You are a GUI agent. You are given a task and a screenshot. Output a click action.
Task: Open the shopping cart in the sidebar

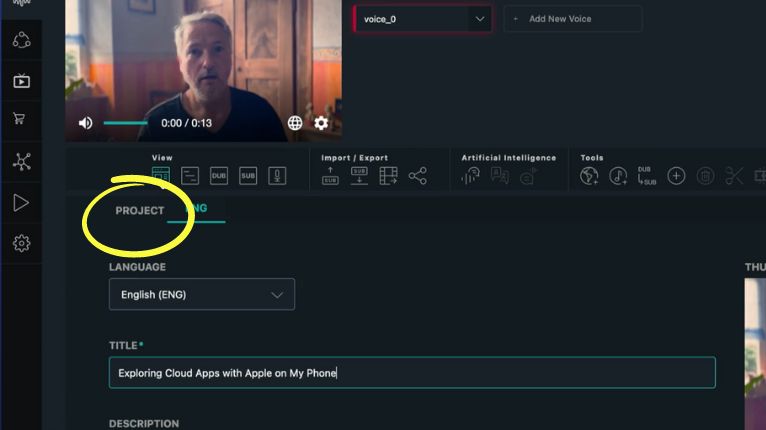point(21,120)
